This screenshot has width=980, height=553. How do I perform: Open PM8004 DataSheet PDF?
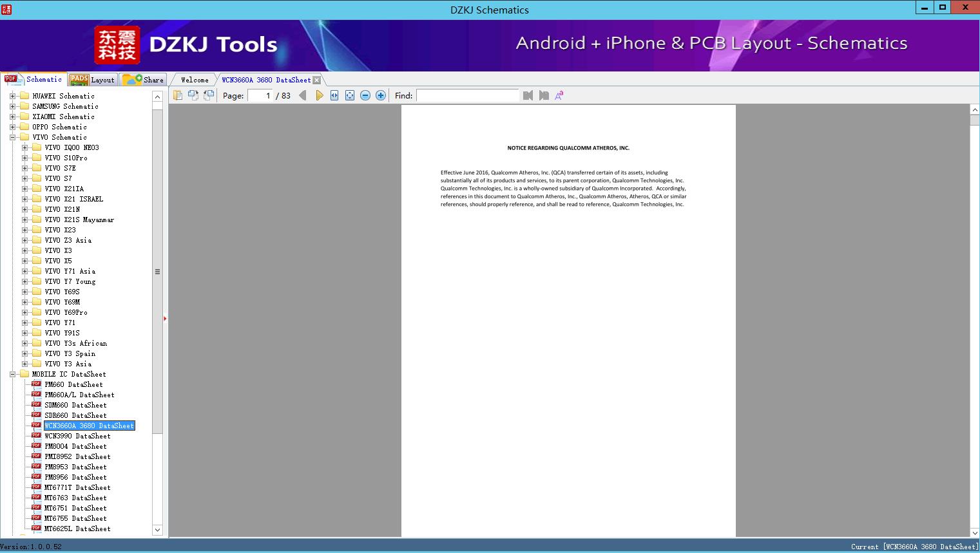click(x=75, y=446)
